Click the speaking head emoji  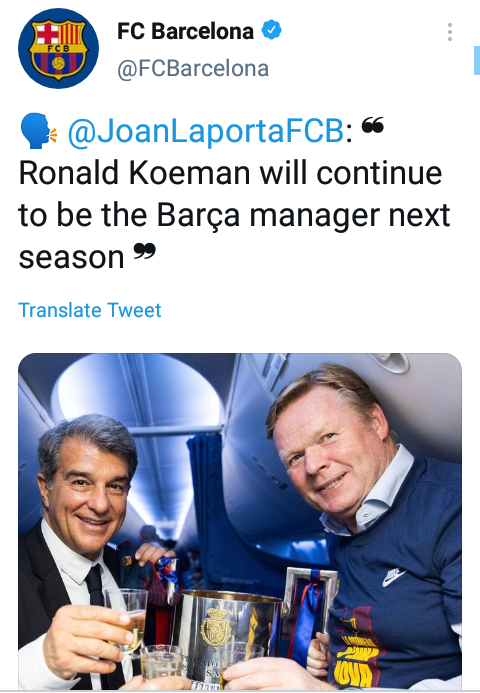(x=38, y=131)
